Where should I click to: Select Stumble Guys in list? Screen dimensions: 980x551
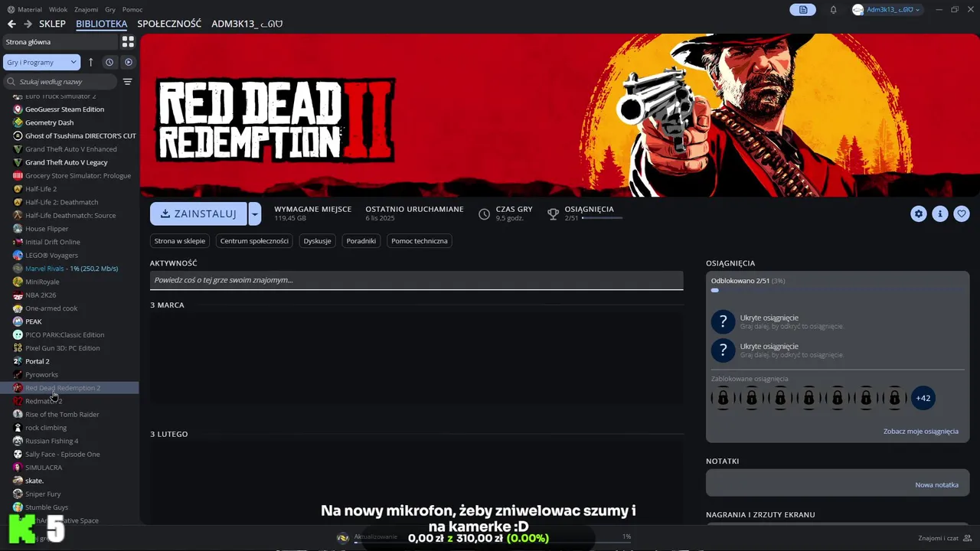(70, 507)
